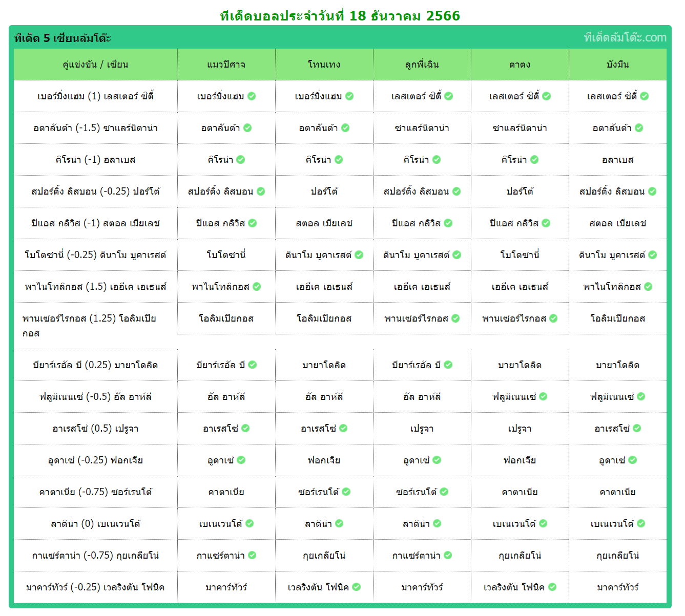Select match มาคาร์ทัวร์ (-0.25) เวลริงดัน โฟนิค
This screenshot has height=616, width=685.
click(x=95, y=587)
